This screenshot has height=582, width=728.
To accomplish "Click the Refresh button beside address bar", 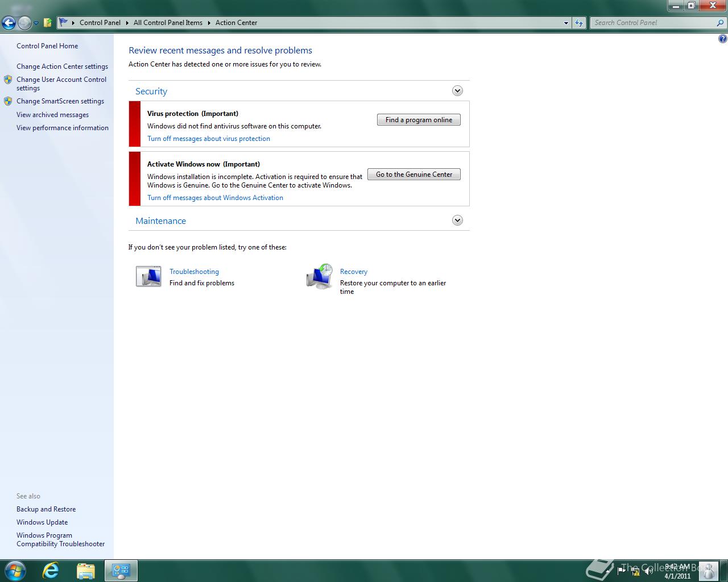I will click(x=579, y=23).
